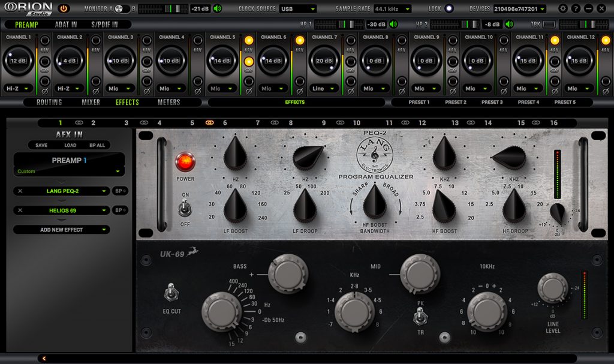This screenshot has height=364, width=614.
Task: Flip the UK-69 EQ CUT switch
Action: [171, 292]
